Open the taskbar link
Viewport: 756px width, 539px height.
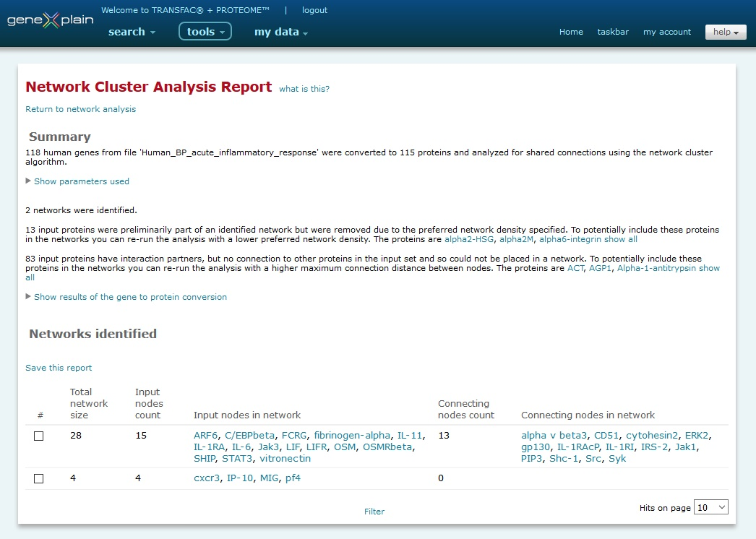(613, 32)
